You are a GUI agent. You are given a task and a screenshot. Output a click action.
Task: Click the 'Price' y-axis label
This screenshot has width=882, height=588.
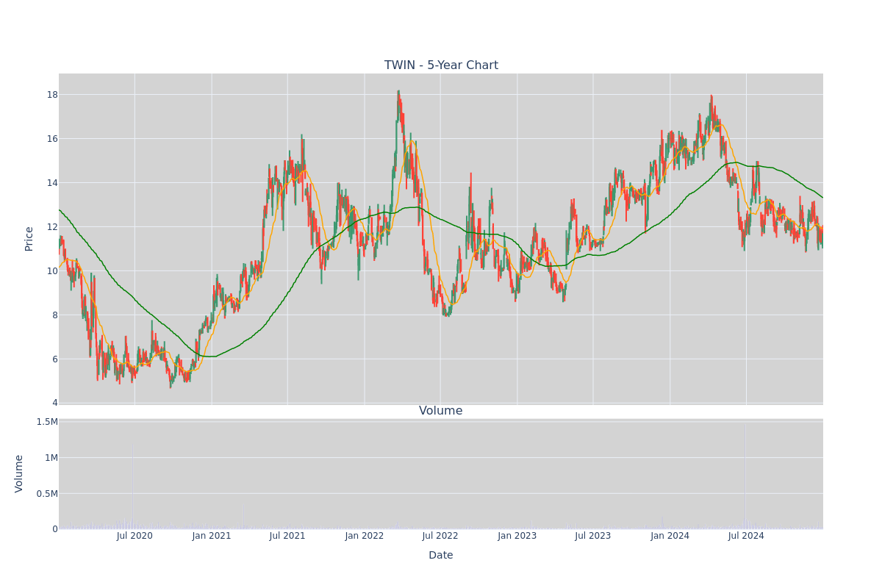click(x=29, y=239)
